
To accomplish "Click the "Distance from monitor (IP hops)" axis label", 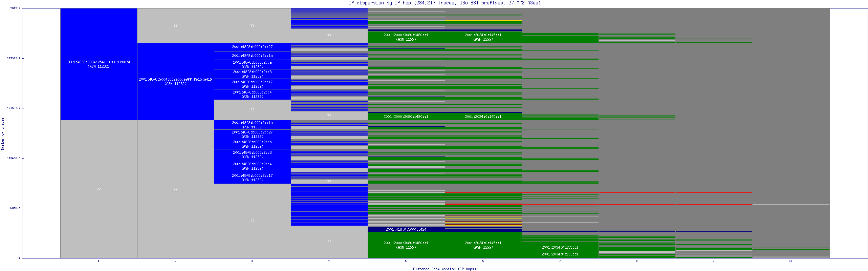I will click(x=444, y=269).
